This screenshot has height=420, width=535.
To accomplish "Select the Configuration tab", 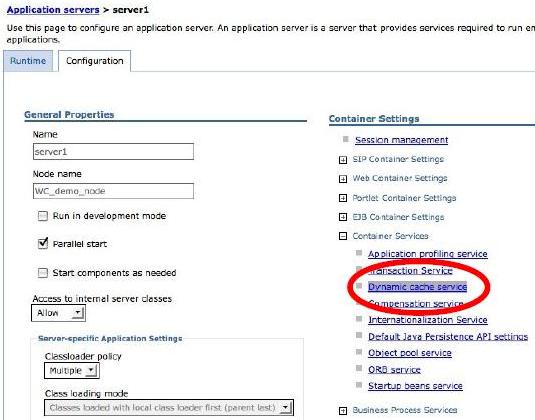I will coord(95,61).
